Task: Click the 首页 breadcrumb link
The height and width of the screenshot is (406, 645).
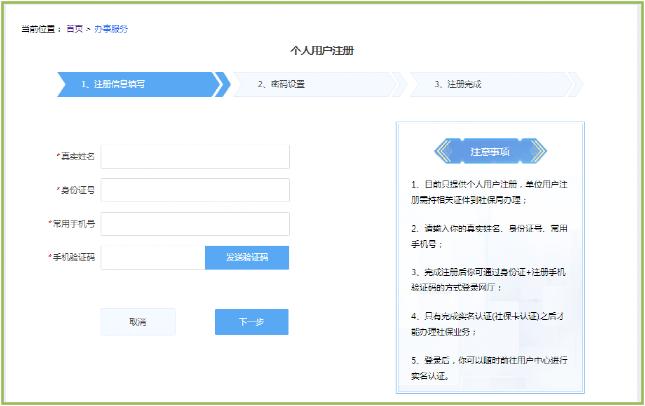Action: pos(75,28)
